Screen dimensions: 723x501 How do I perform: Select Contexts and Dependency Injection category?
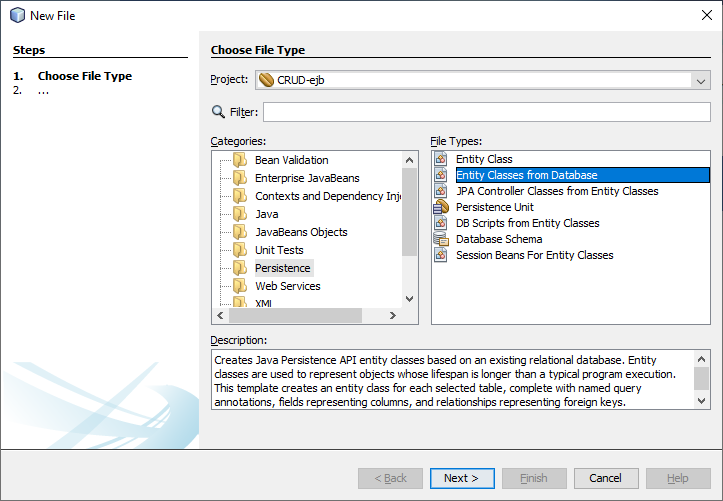328,196
